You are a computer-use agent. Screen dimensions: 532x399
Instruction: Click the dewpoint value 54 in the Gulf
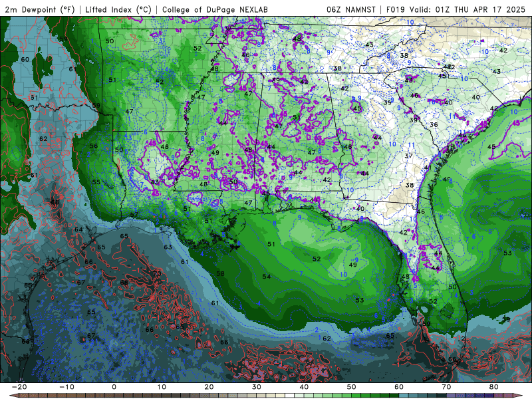click(267, 277)
